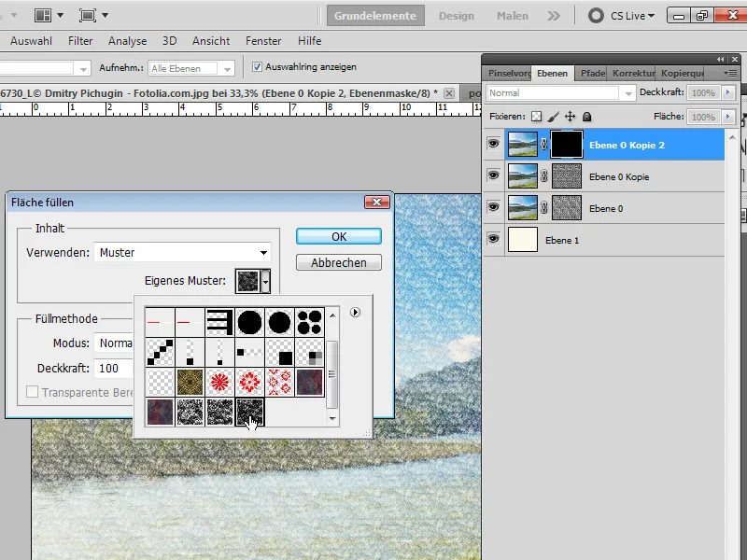This screenshot has height=560, width=747.
Task: Select the last dark noise pattern swatch
Action: pyautogui.click(x=249, y=412)
